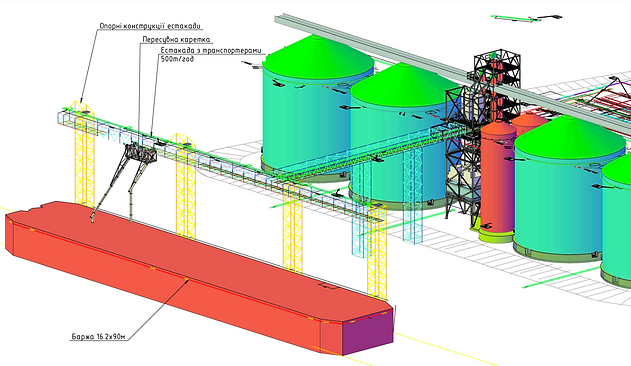Click the 'Пересувна каретка' annotation text
Image resolution: width=631 pixels, height=366 pixels.
tap(176, 39)
